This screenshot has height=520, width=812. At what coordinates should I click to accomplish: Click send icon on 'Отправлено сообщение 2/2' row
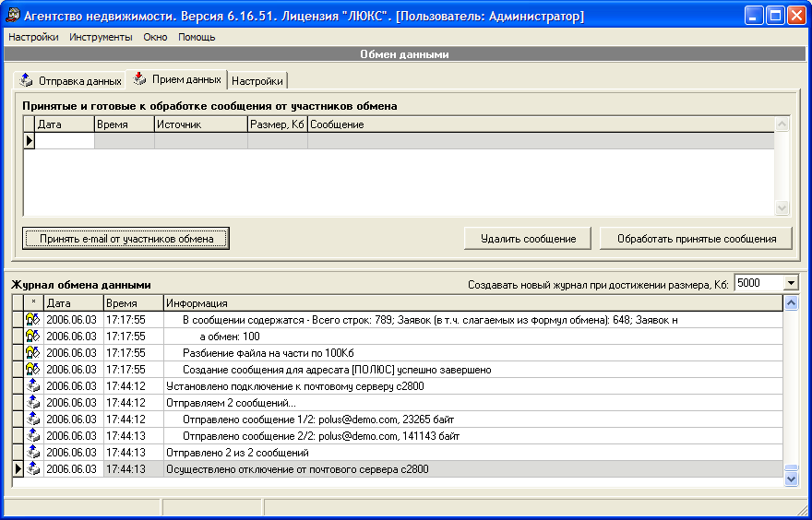click(x=33, y=436)
